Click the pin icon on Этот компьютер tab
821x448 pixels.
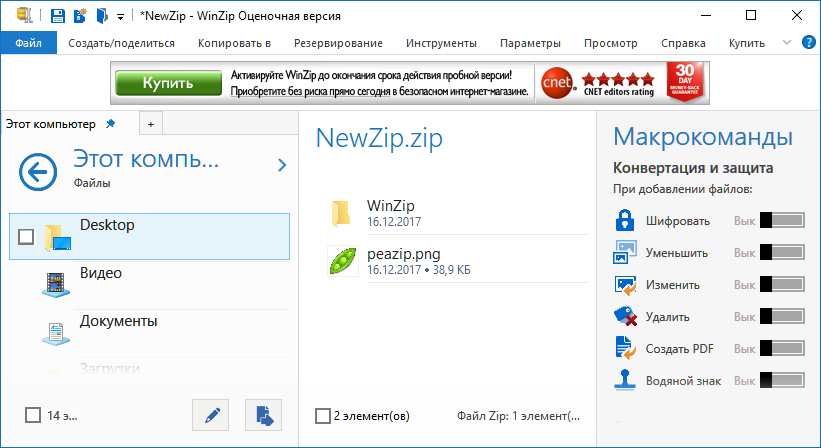click(110, 124)
